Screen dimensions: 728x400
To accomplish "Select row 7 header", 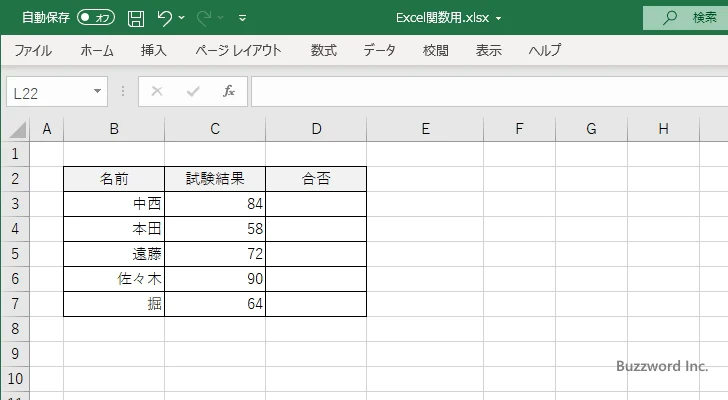I will click(x=15, y=304).
